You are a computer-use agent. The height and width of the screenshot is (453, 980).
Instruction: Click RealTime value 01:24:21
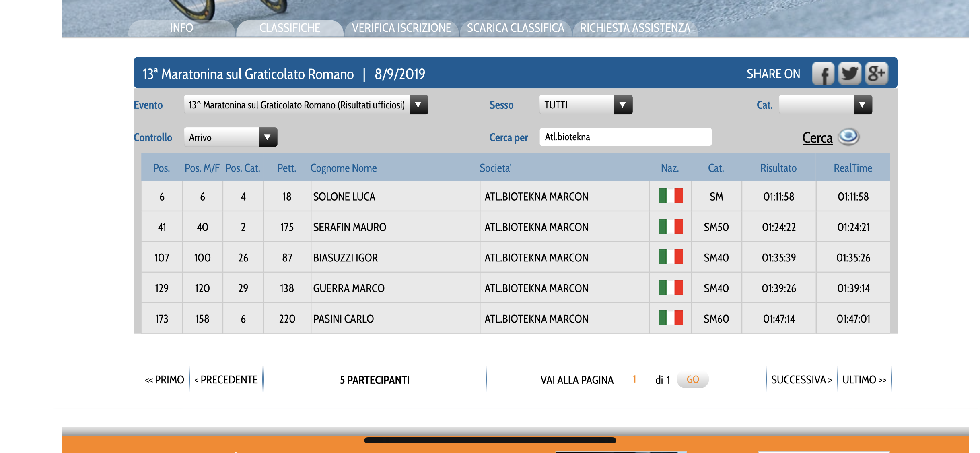(853, 227)
